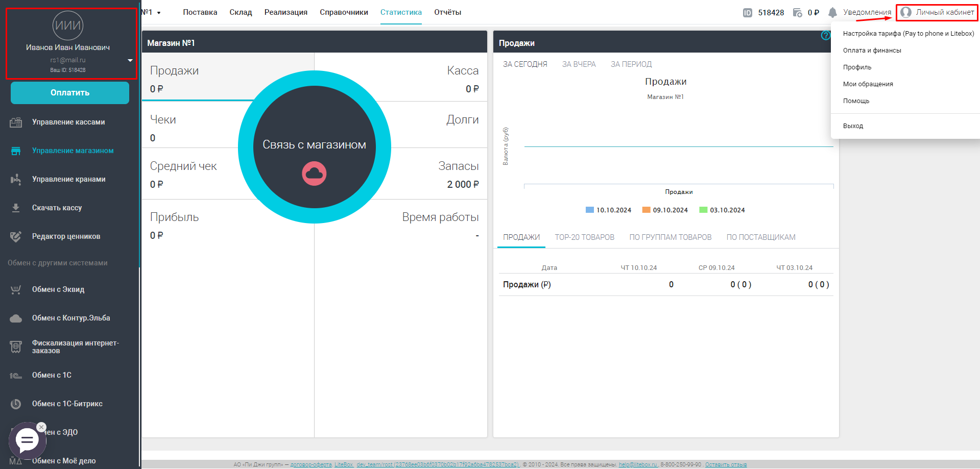The width and height of the screenshot is (980, 469).
Task: Open Управление кранами sidebar item
Action: click(x=69, y=179)
